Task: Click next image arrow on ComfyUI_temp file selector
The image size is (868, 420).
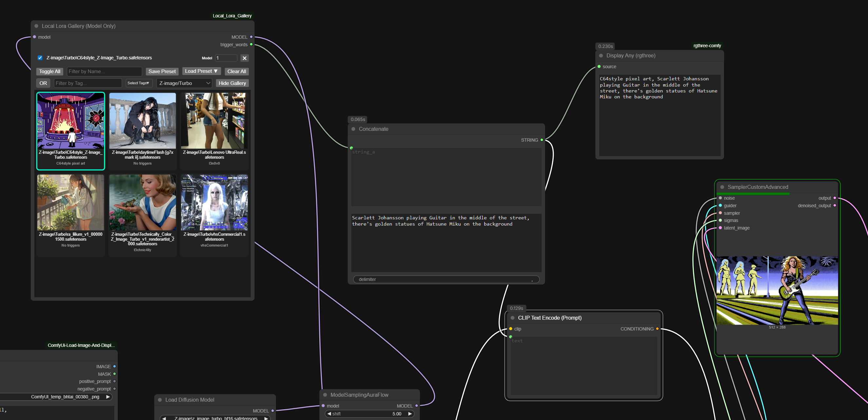Action: pyautogui.click(x=108, y=397)
